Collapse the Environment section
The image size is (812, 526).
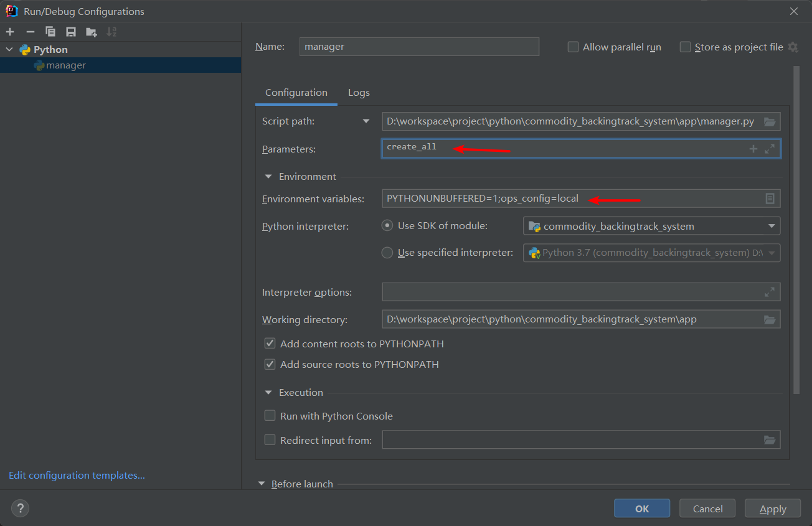[268, 177]
